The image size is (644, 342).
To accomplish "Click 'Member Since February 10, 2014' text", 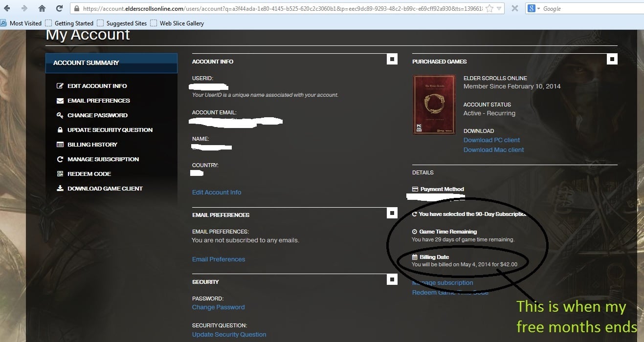I will [512, 86].
